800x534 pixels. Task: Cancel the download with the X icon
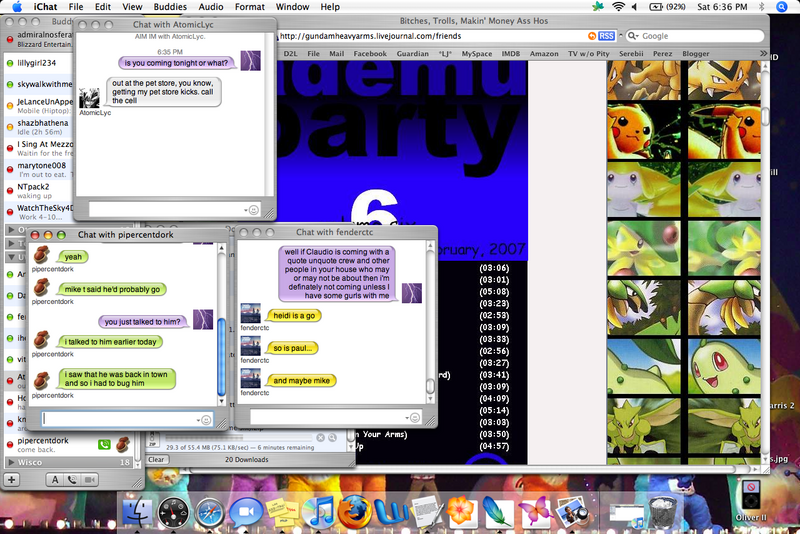320,438
